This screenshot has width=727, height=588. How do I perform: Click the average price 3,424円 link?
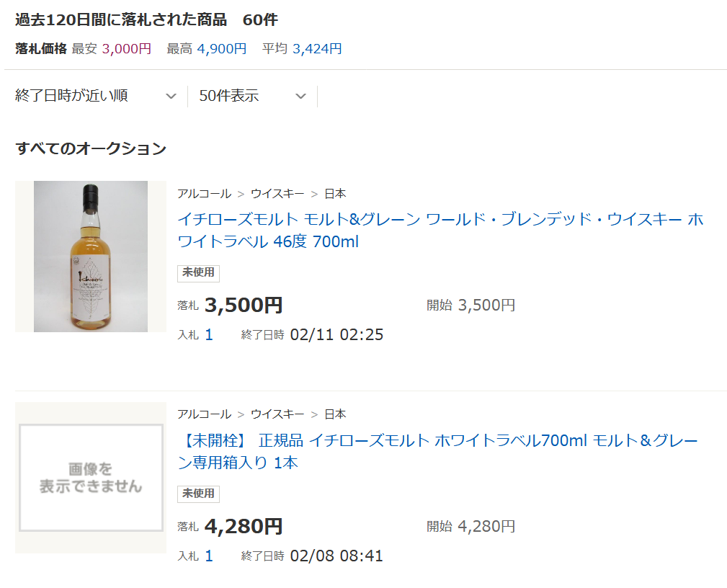(x=317, y=49)
